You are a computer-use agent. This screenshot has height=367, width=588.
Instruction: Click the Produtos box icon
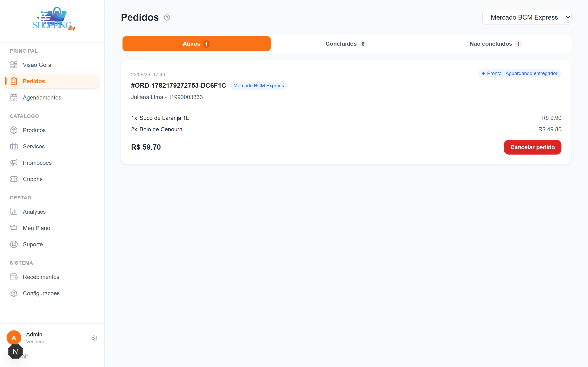(x=14, y=130)
